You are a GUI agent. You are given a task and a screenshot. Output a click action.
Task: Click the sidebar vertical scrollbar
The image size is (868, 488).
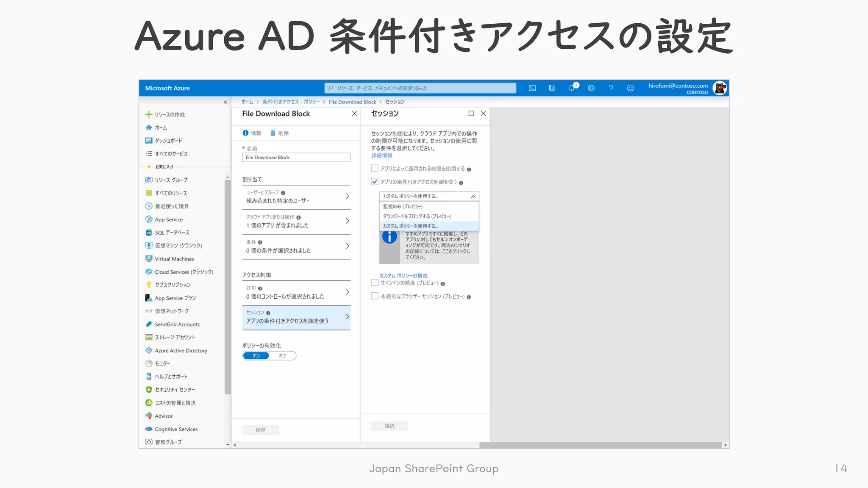[228, 287]
